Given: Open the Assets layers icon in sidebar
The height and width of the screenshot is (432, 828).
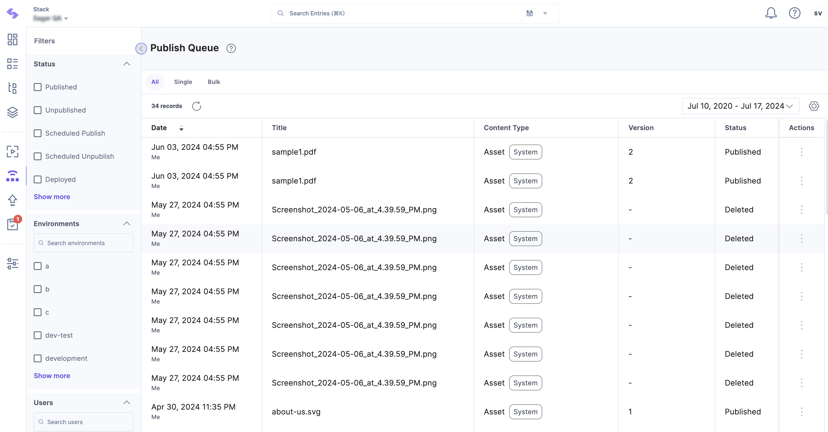Looking at the screenshot, I should pos(12,112).
